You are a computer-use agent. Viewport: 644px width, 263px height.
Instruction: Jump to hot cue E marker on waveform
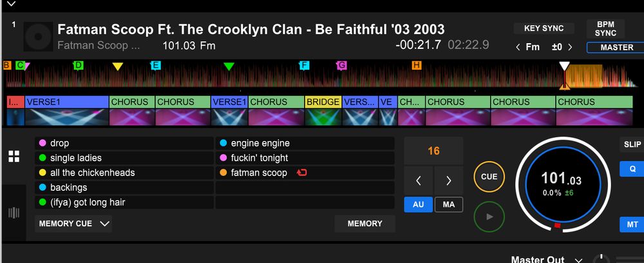pos(156,65)
